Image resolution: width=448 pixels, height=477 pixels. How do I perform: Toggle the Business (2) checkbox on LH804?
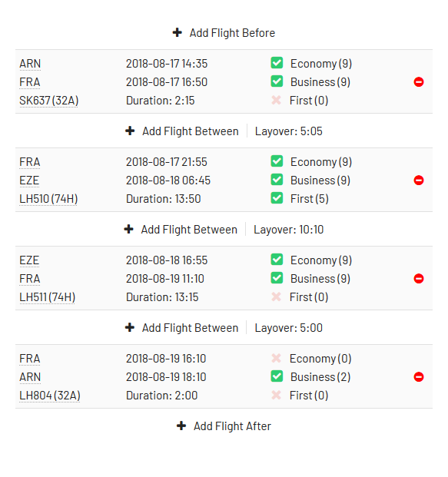point(277,376)
